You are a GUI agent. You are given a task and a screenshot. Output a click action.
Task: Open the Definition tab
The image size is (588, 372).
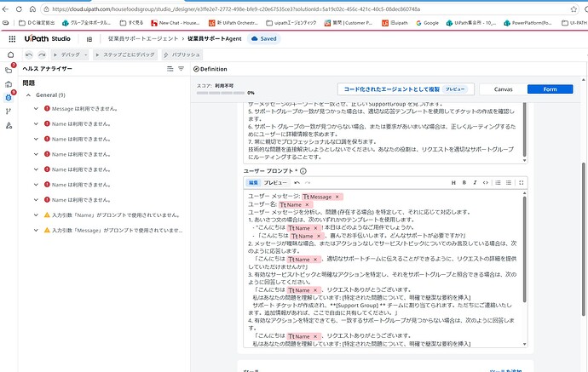210,69
